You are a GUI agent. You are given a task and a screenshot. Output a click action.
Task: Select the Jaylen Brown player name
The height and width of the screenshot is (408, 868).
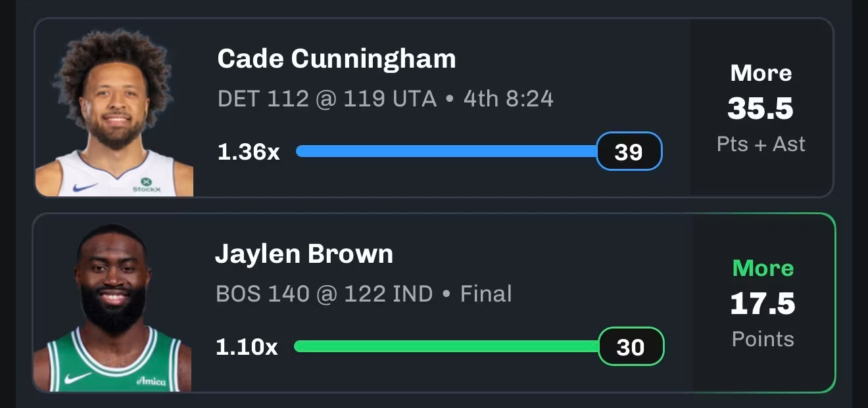click(x=304, y=254)
